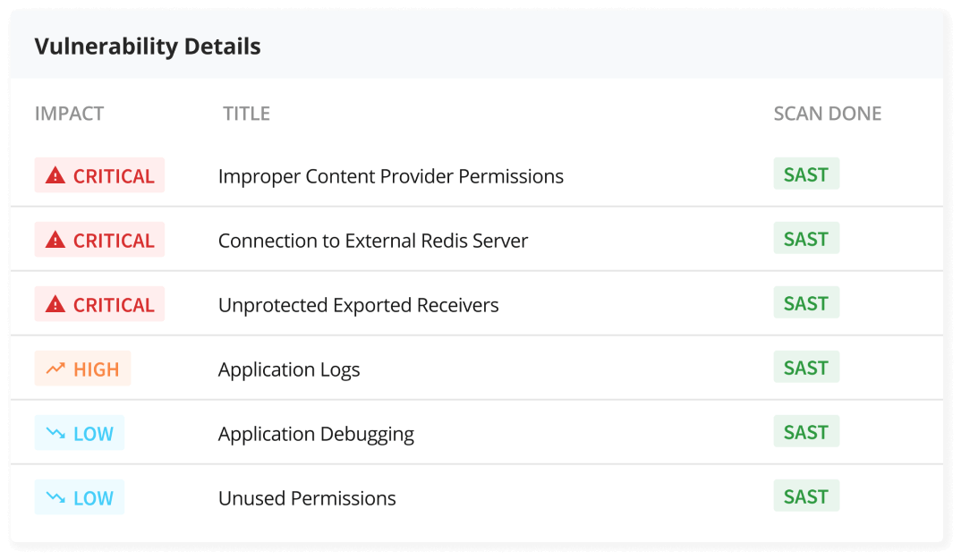The height and width of the screenshot is (560, 961).
Task: Click the SAST badge for Improper Content Provider Permissions
Action: (806, 174)
